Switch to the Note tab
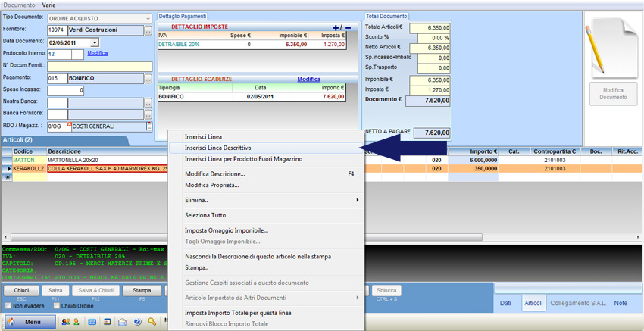644x331 pixels. [x=621, y=304]
